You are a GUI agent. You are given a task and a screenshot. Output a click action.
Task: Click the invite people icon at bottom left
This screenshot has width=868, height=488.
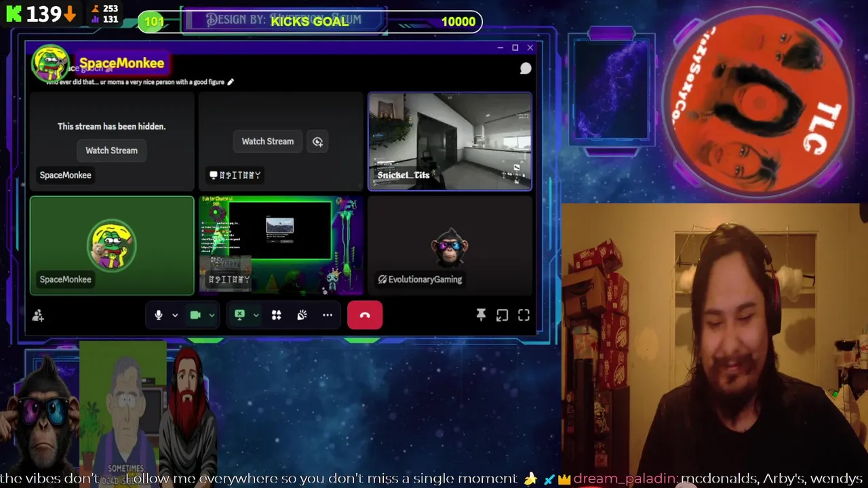coord(38,315)
